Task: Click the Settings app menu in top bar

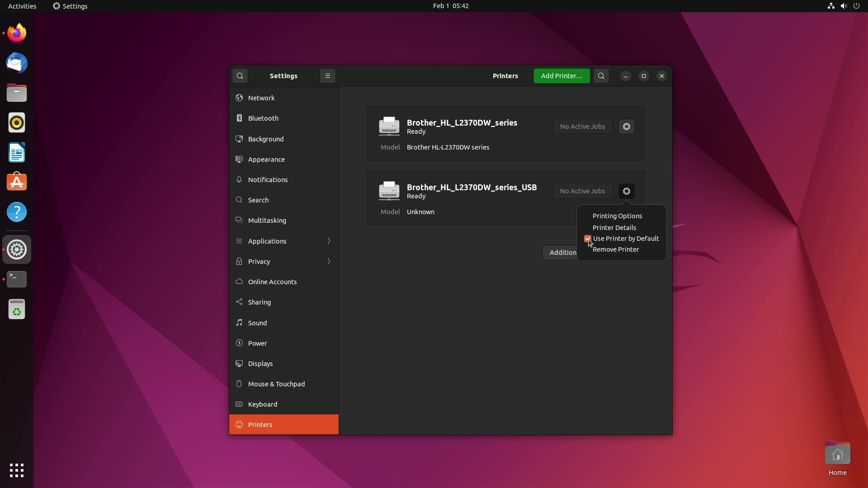Action: point(70,6)
